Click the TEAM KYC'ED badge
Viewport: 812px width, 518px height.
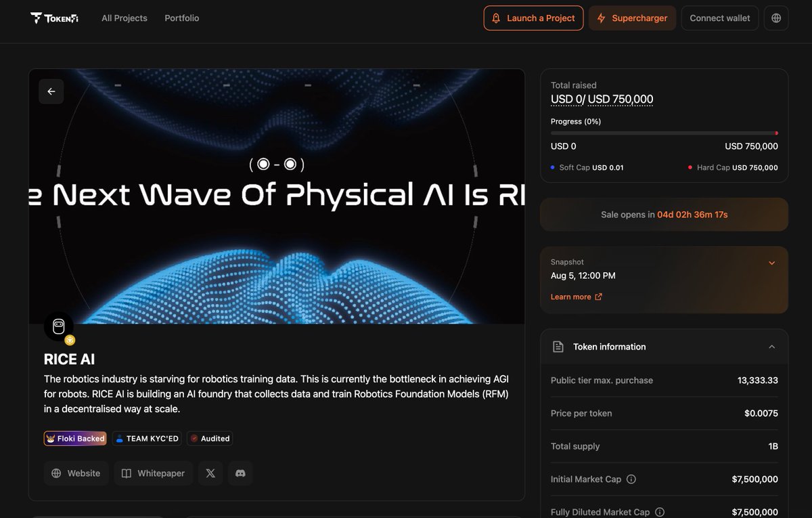pos(147,439)
